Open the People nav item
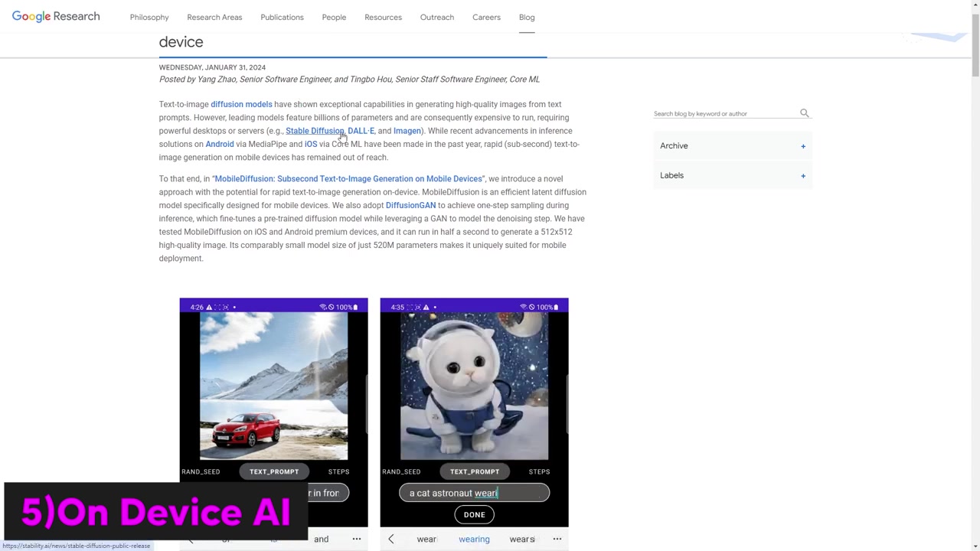Screen dimensions: 980x551 334,17
